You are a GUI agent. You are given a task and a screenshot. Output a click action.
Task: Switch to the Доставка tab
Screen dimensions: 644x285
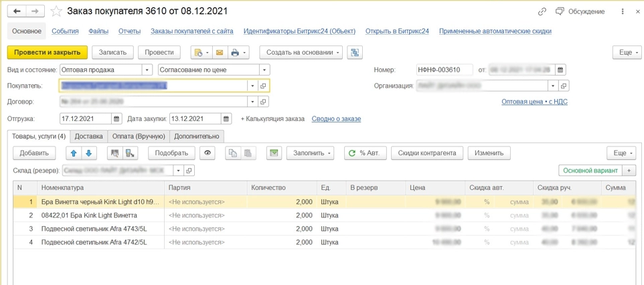(88, 136)
